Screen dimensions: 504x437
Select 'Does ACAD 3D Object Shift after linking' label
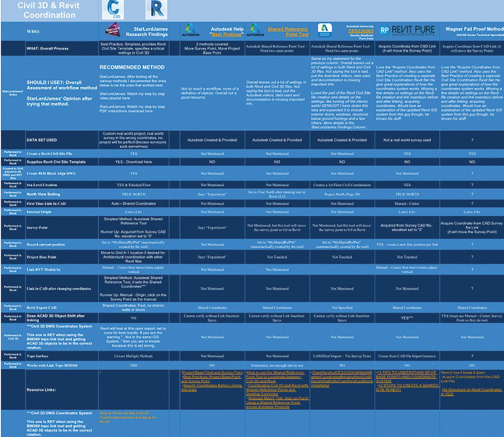pyautogui.click(x=56, y=318)
